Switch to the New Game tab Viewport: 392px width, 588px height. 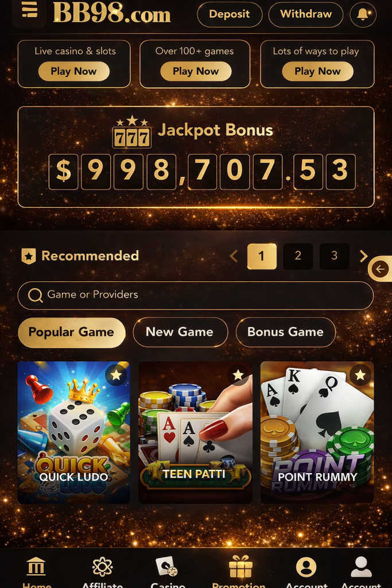(x=180, y=332)
